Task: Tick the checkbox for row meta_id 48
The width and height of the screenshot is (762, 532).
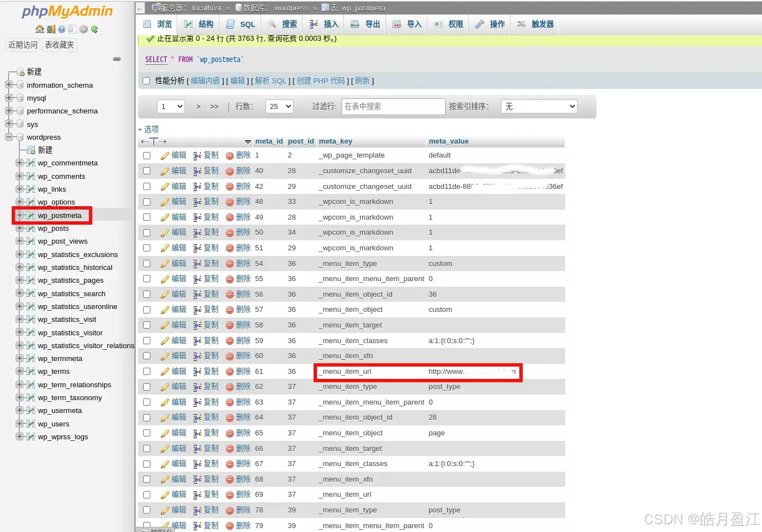Action: pyautogui.click(x=146, y=202)
